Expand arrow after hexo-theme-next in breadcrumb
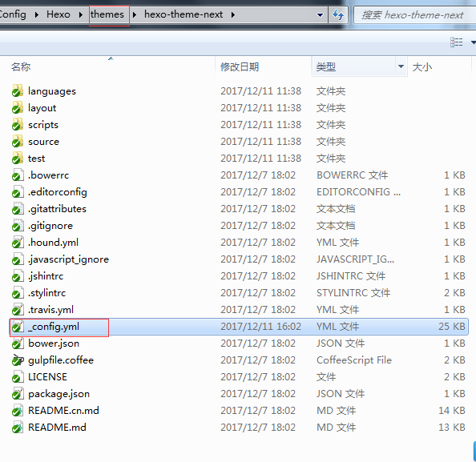476x462 pixels. [x=233, y=14]
